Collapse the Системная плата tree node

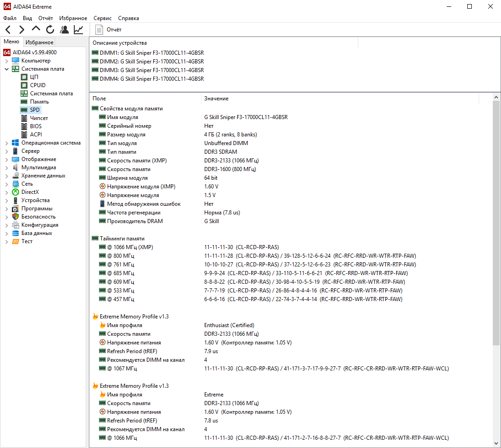click(6, 69)
